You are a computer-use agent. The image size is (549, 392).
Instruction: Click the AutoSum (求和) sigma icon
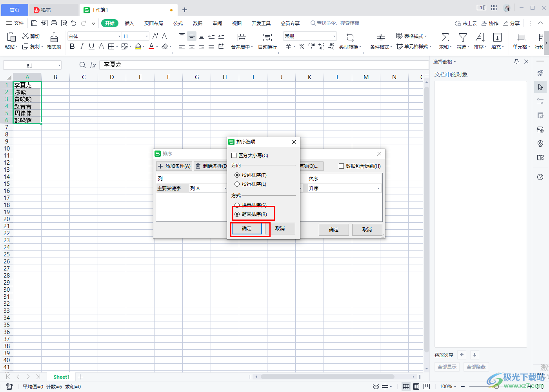(445, 37)
